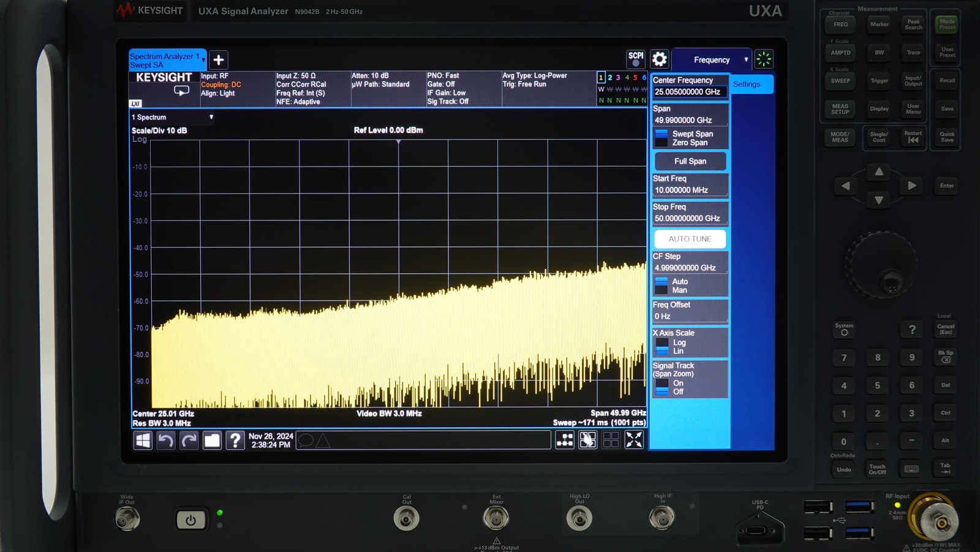Click the redo arrow icon in bottom toolbar

pos(189,440)
